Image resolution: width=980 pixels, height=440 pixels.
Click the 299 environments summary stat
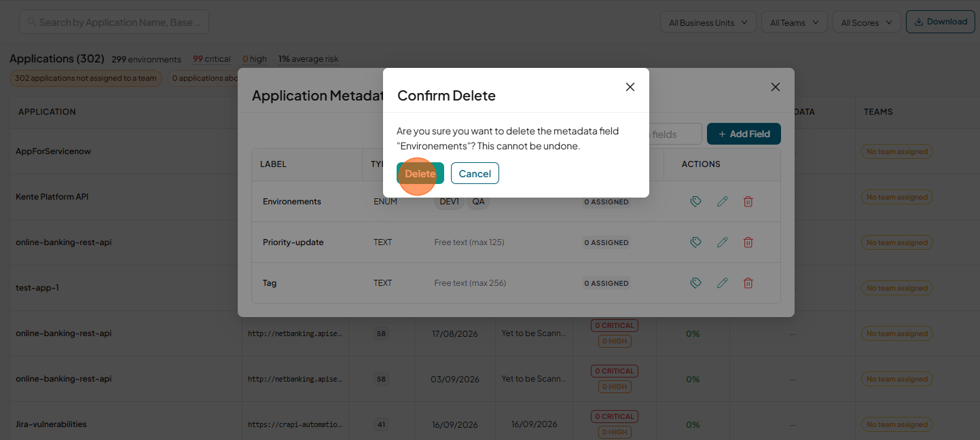coord(147,59)
